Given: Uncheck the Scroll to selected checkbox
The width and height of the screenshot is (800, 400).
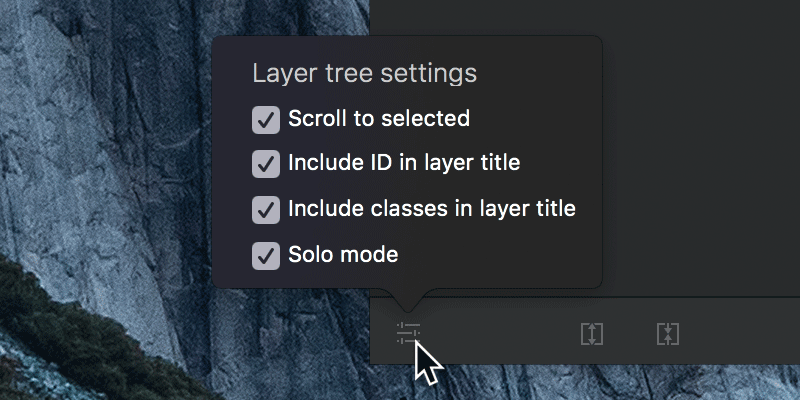Looking at the screenshot, I should coord(266,120).
